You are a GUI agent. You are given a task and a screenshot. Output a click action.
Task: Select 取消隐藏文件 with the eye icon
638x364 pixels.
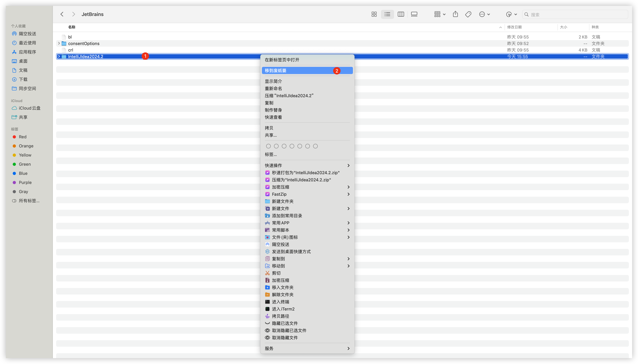pyautogui.click(x=284, y=338)
